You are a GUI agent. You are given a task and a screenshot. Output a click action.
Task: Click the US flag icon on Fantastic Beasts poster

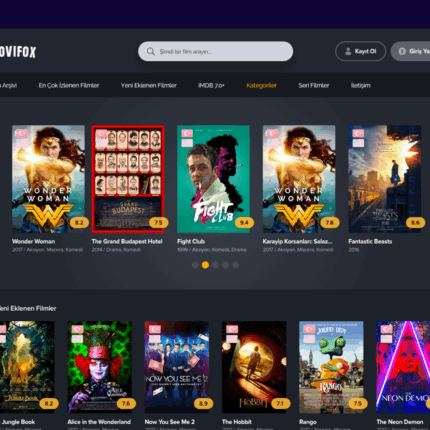358,143
